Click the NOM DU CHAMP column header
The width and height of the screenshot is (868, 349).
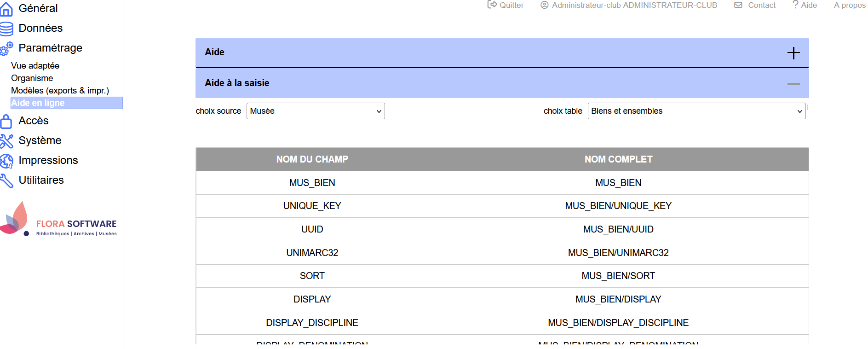(312, 159)
